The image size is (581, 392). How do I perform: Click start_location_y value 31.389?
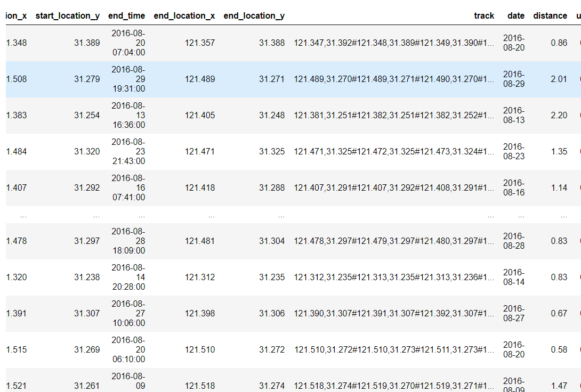[87, 43]
